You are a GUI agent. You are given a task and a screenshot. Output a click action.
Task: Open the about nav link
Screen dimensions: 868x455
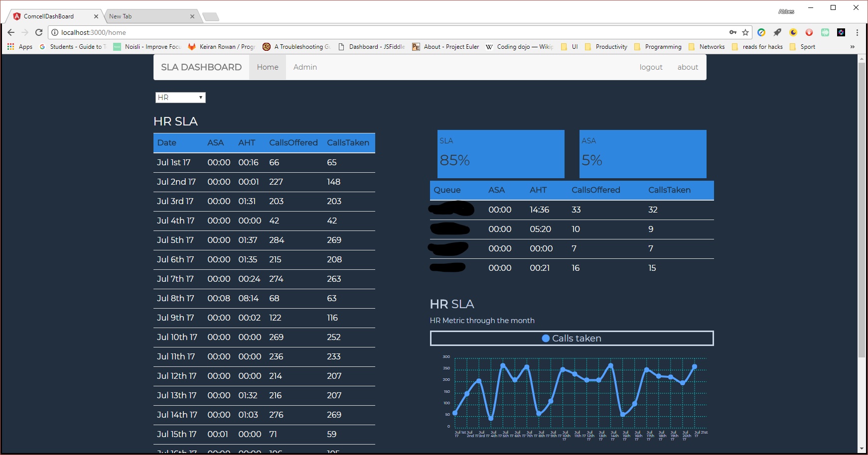[688, 67]
